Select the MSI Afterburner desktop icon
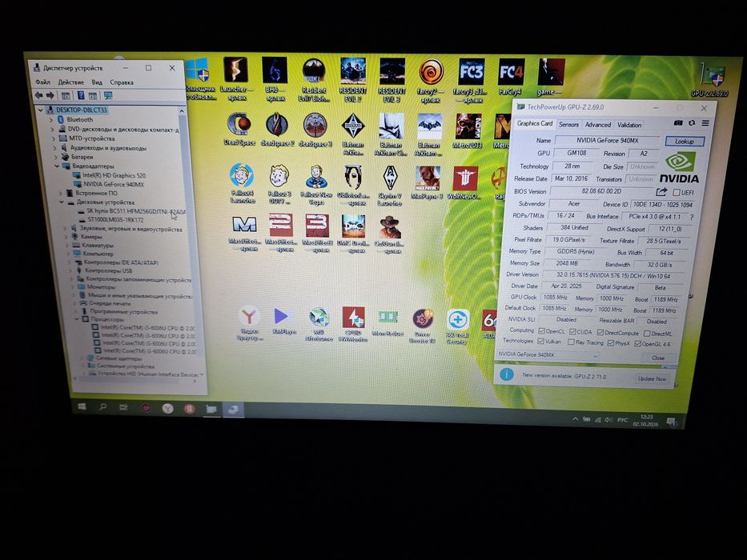The height and width of the screenshot is (560, 747). 319,325
